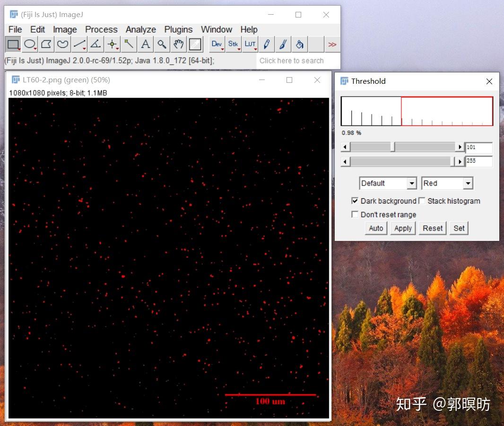Open the Process menu
Viewport: 504px width, 426px height.
click(x=101, y=29)
